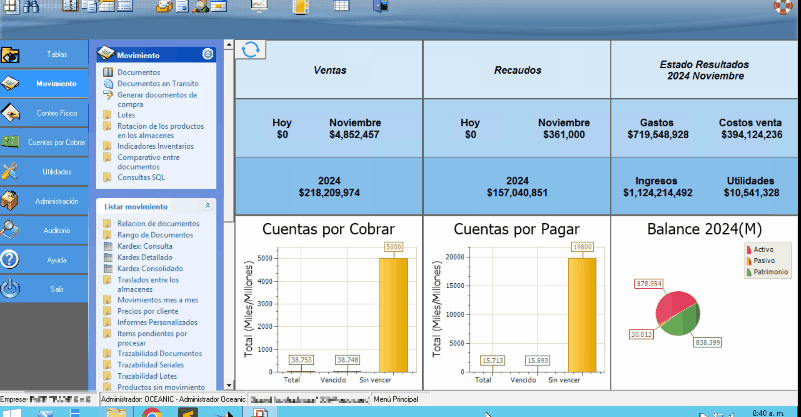This screenshot has height=417, width=801.
Task: Collapse the Listar movimiento section
Action: (x=207, y=205)
